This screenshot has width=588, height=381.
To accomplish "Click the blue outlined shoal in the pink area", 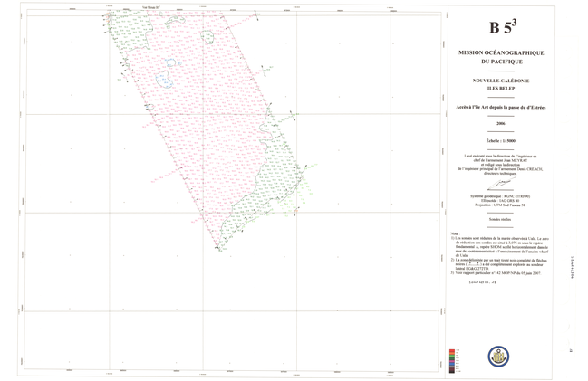I will coord(165,79).
